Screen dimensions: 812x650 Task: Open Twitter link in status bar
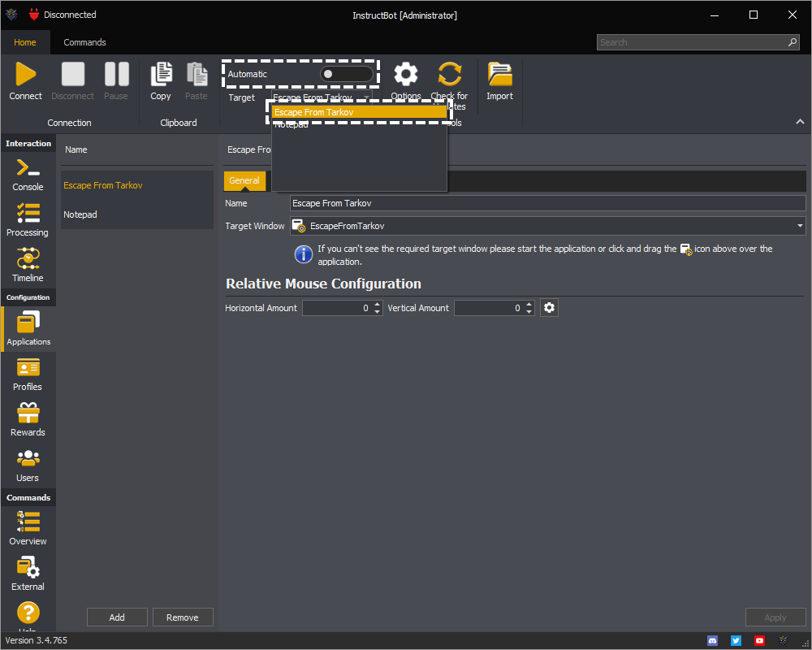[736, 641]
